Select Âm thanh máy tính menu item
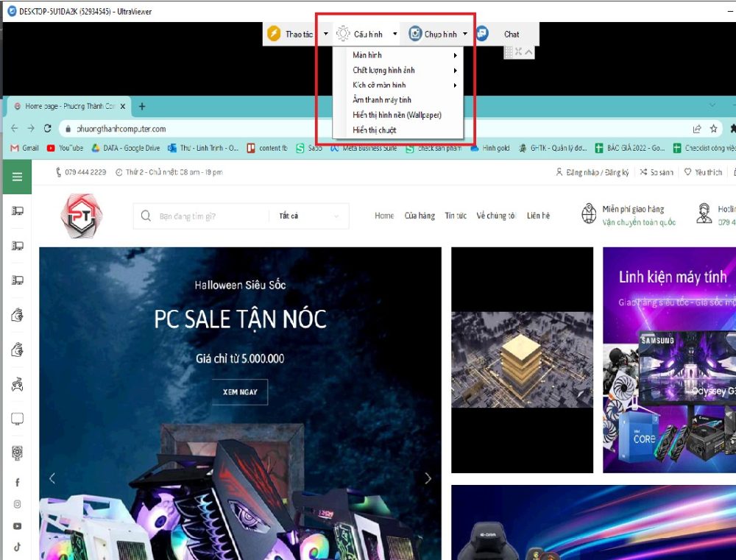This screenshot has height=560, width=736. click(398, 100)
